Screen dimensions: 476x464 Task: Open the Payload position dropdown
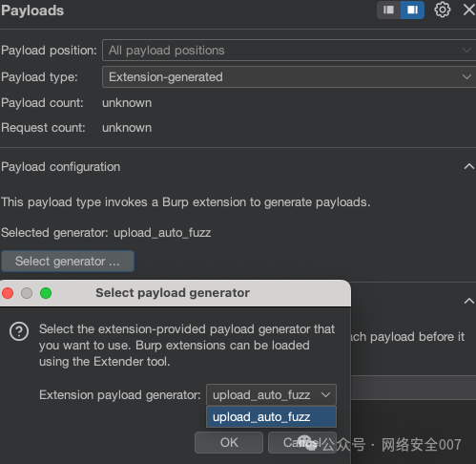(289, 51)
